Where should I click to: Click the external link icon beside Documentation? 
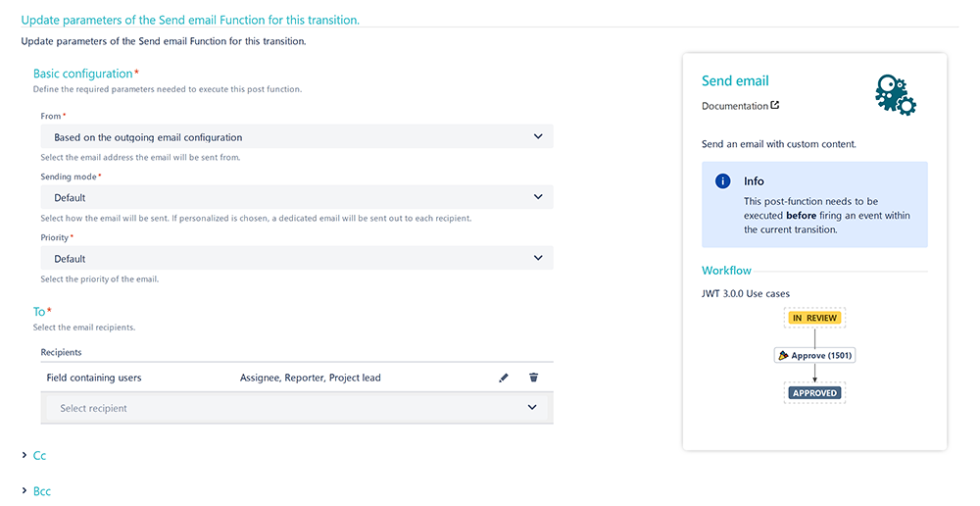point(775,105)
